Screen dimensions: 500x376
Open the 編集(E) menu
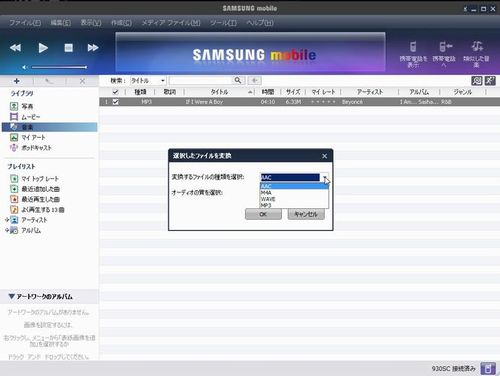coord(60,23)
